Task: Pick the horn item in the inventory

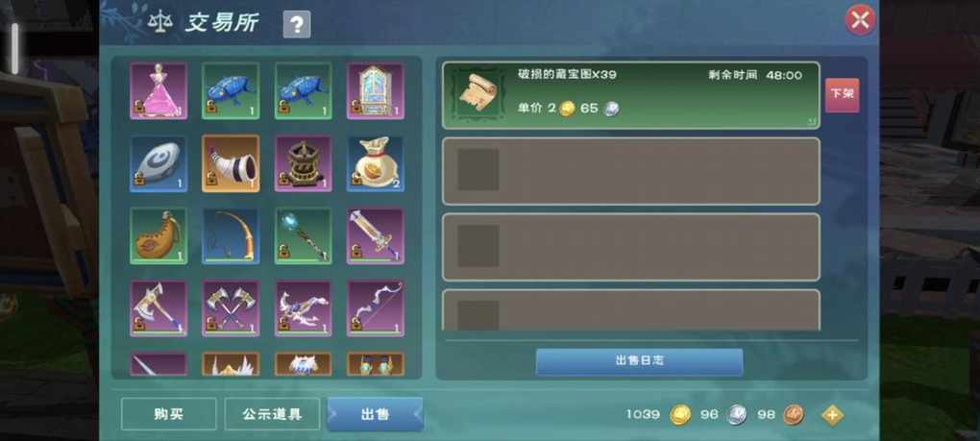Action: pos(231,163)
